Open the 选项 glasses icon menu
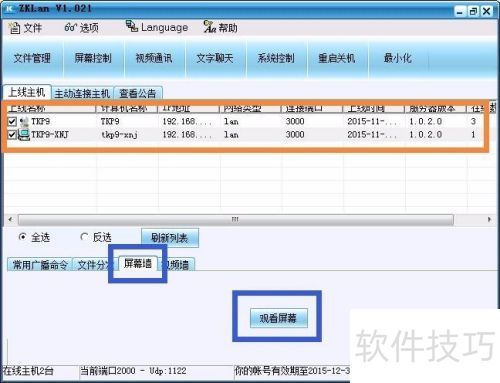 click(70, 27)
